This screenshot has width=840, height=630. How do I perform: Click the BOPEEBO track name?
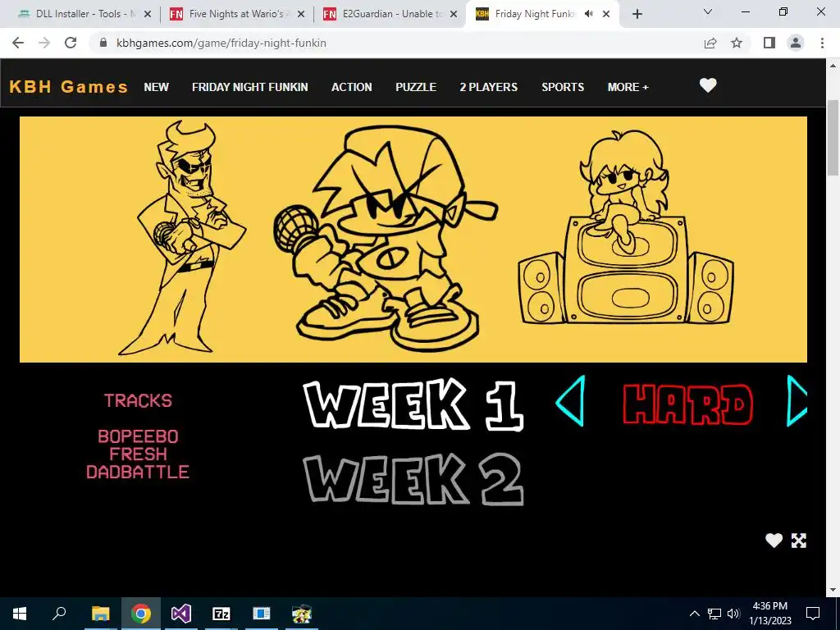[138, 436]
